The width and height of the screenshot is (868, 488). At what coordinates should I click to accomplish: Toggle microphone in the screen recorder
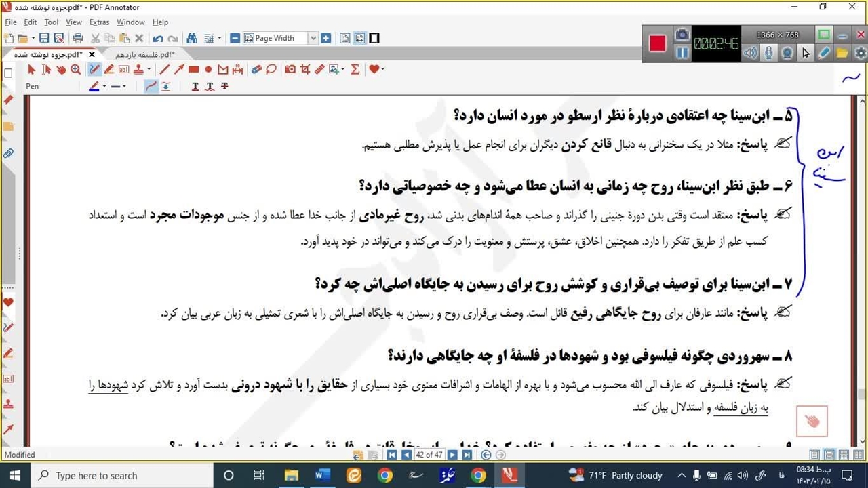coord(768,53)
